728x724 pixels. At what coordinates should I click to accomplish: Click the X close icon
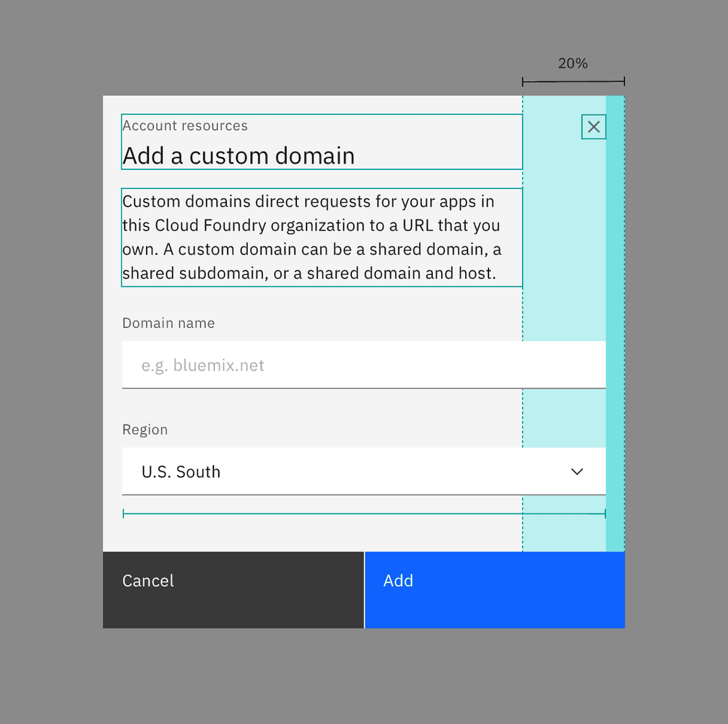click(x=593, y=126)
